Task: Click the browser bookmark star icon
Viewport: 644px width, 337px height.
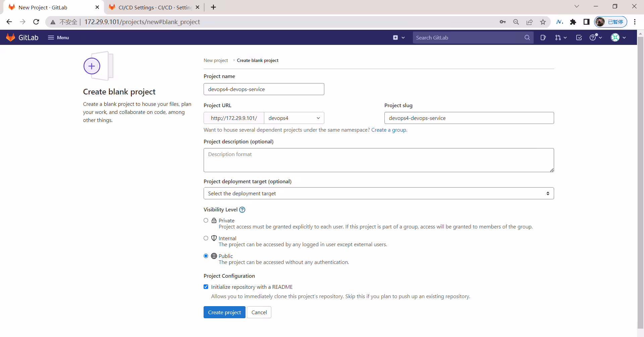Action: pyautogui.click(x=543, y=22)
